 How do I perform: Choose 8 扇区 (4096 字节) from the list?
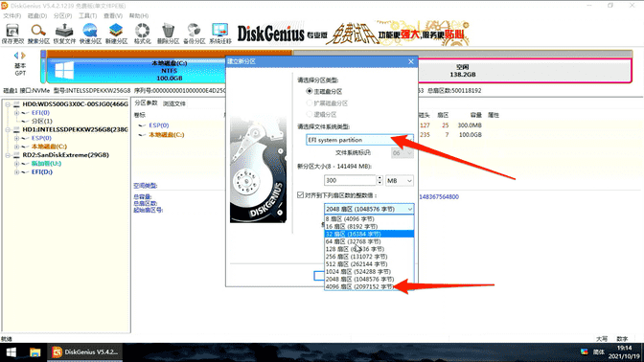point(369,218)
